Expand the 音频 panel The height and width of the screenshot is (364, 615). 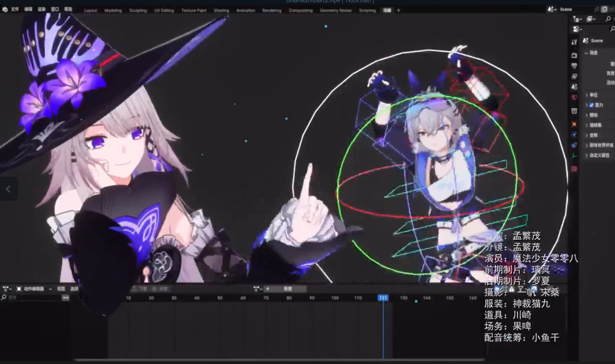pyautogui.click(x=587, y=135)
